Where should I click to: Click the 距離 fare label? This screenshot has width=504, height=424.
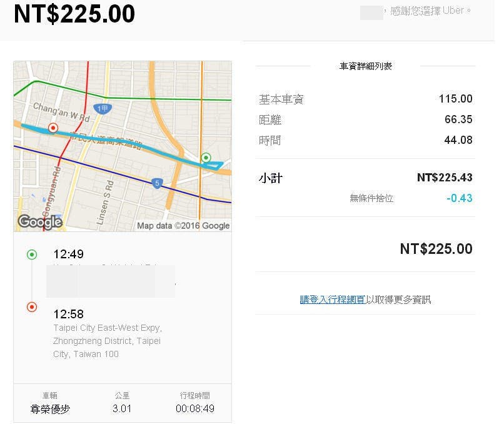click(270, 119)
